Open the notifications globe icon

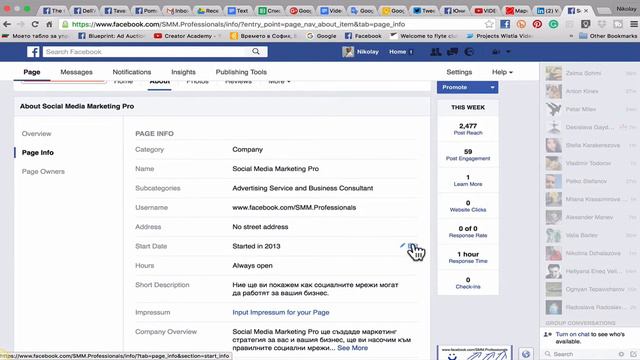[469, 52]
